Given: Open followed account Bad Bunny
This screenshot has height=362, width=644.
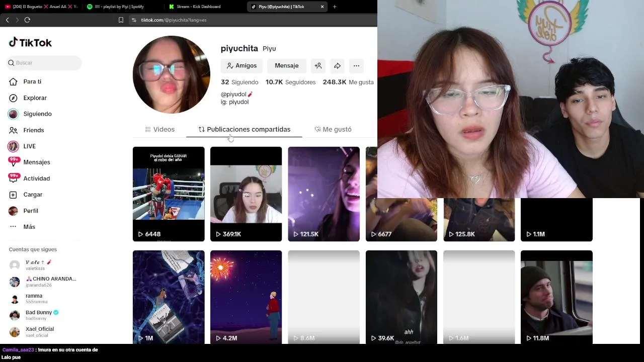Looking at the screenshot, I should click(34, 315).
